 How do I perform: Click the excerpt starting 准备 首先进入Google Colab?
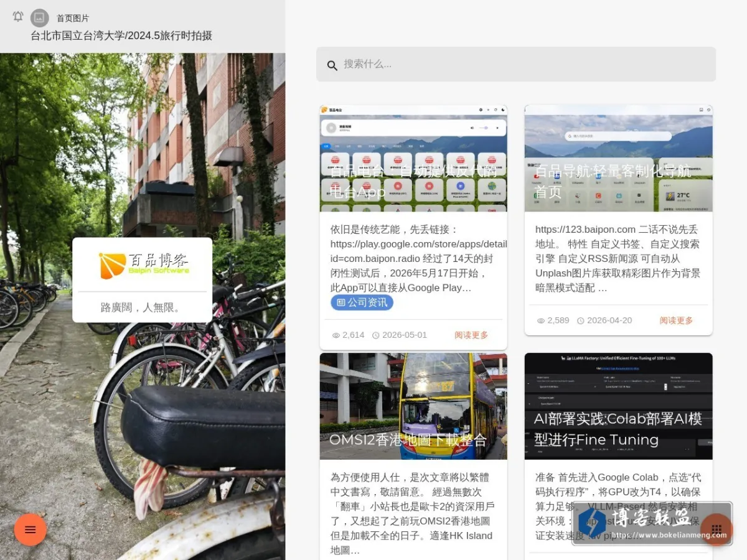click(x=618, y=506)
